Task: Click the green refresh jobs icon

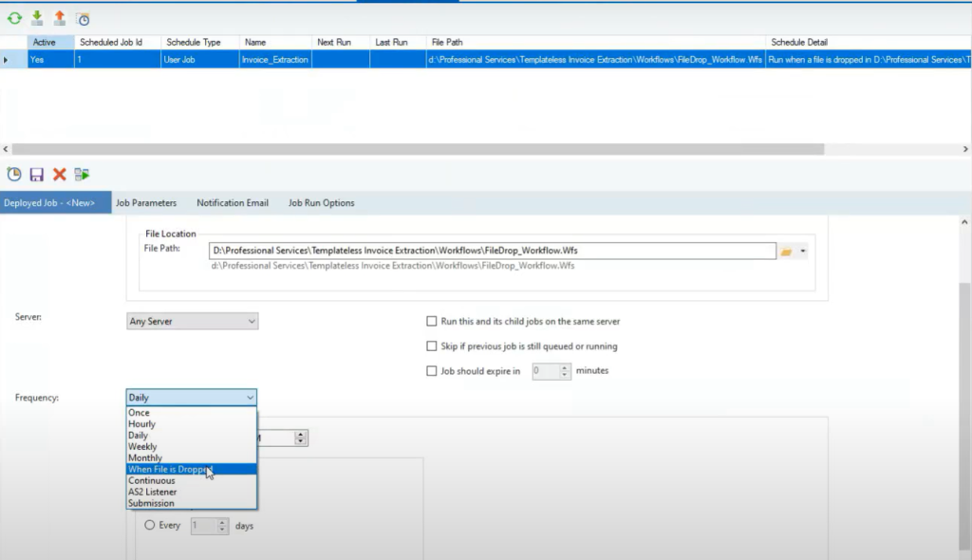Action: point(14,18)
